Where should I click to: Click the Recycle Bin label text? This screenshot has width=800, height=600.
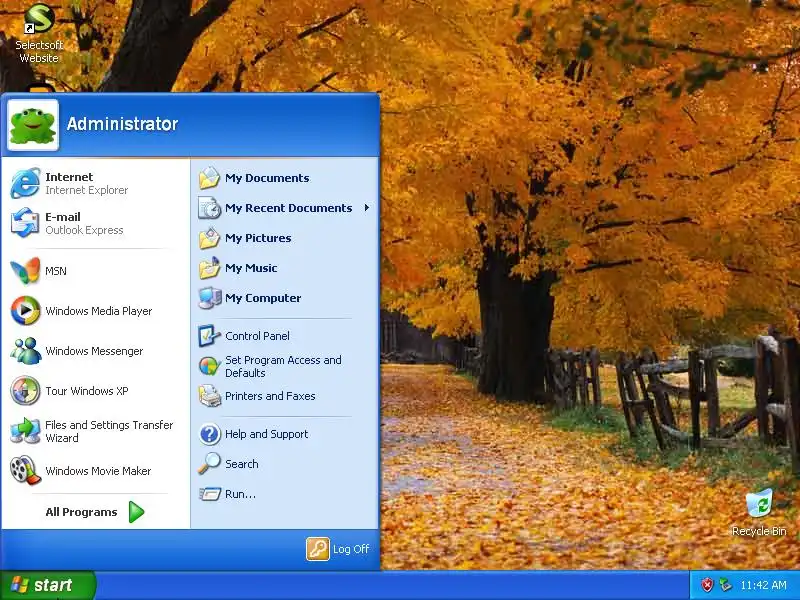(759, 531)
